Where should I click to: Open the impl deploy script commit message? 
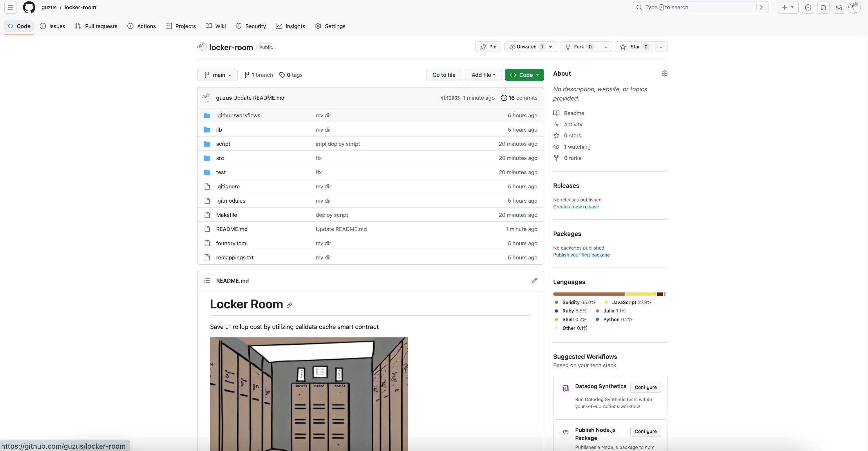point(338,144)
